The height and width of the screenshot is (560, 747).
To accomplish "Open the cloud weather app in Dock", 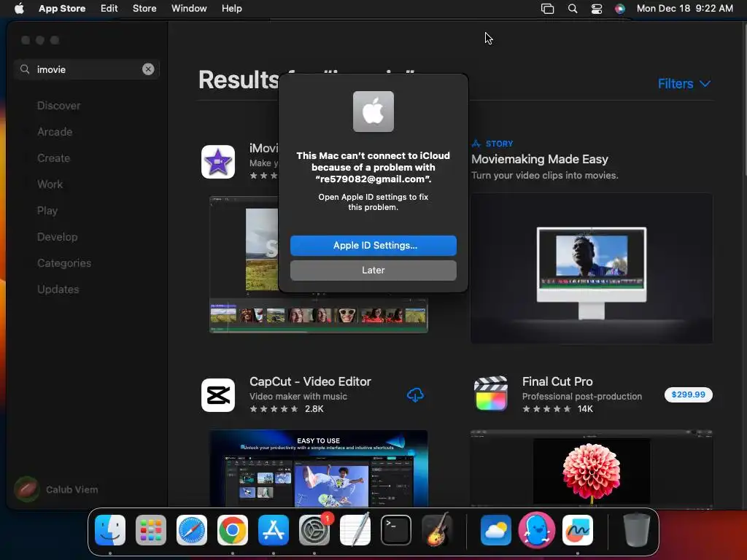I will (496, 530).
